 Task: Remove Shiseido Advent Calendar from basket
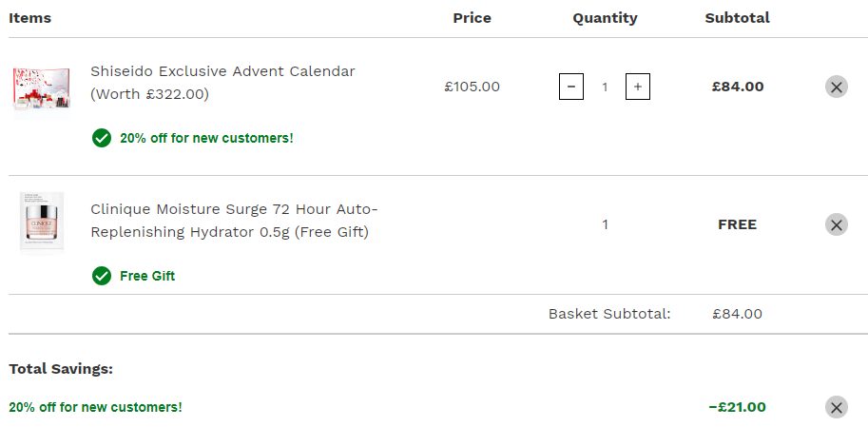pos(836,87)
